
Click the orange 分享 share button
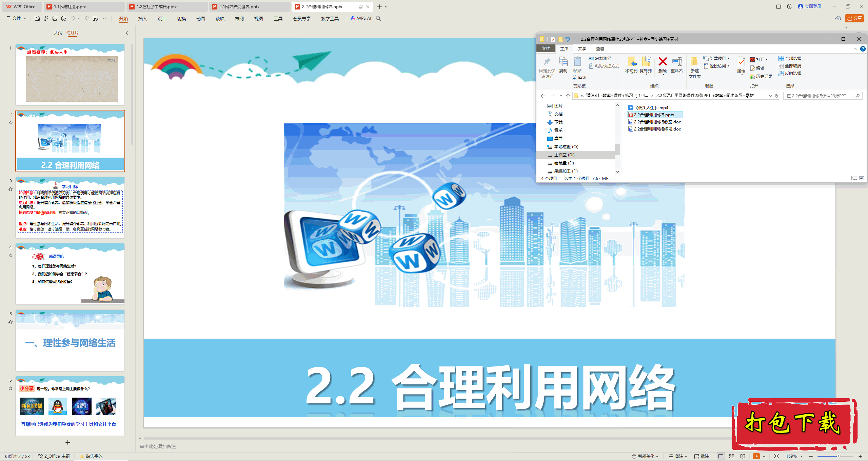[x=854, y=18]
